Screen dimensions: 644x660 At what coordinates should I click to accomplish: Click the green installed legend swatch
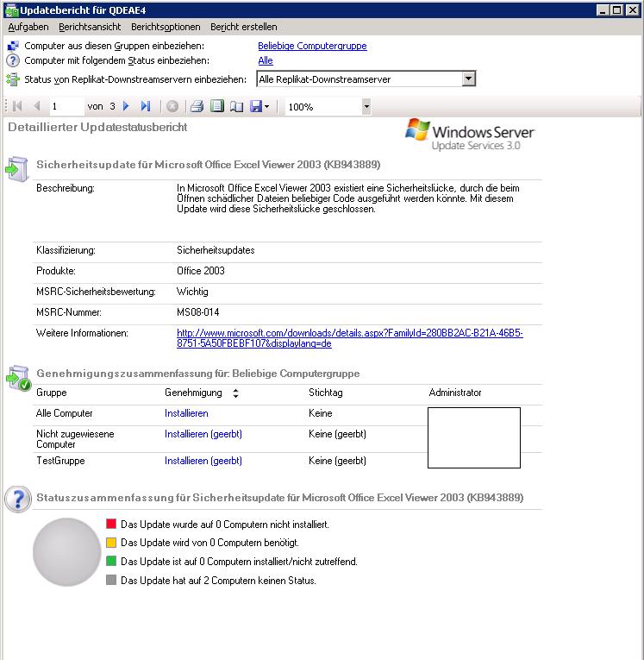coord(111,561)
